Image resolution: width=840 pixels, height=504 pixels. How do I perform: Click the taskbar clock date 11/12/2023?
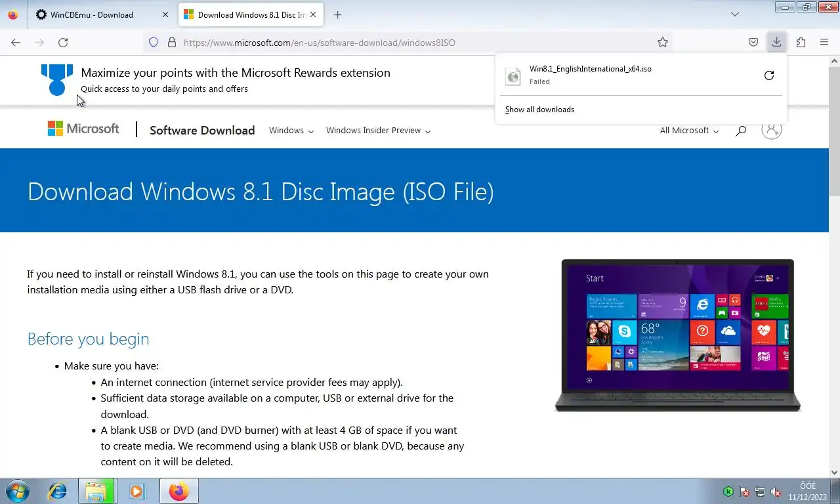(808, 497)
